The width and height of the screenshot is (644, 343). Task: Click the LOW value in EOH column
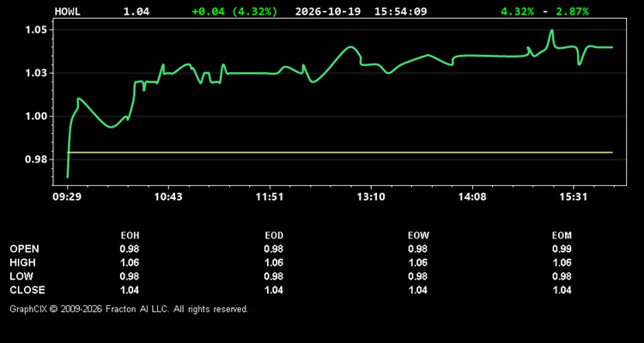(x=130, y=276)
